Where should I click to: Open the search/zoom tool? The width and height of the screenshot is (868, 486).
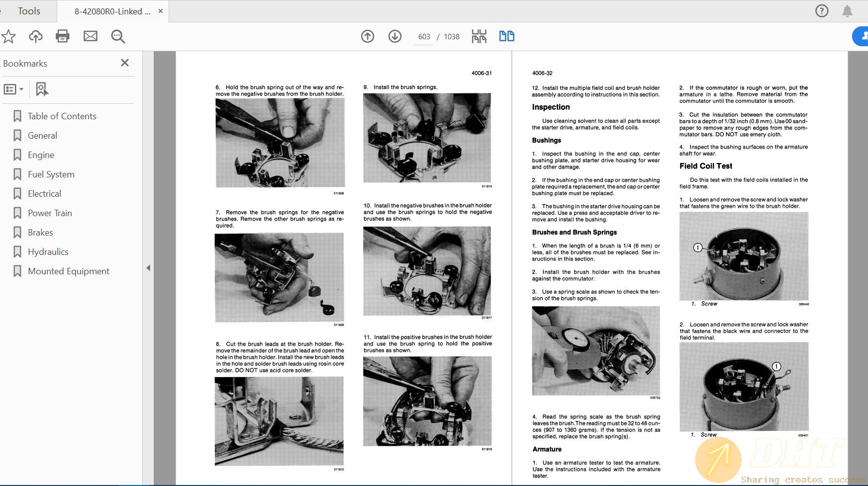pos(118,36)
